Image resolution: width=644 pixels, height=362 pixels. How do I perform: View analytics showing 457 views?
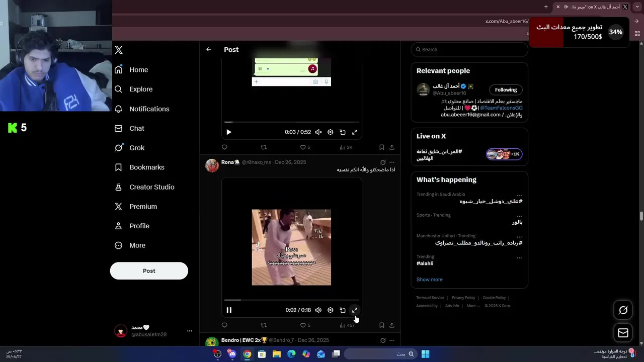coord(347,325)
